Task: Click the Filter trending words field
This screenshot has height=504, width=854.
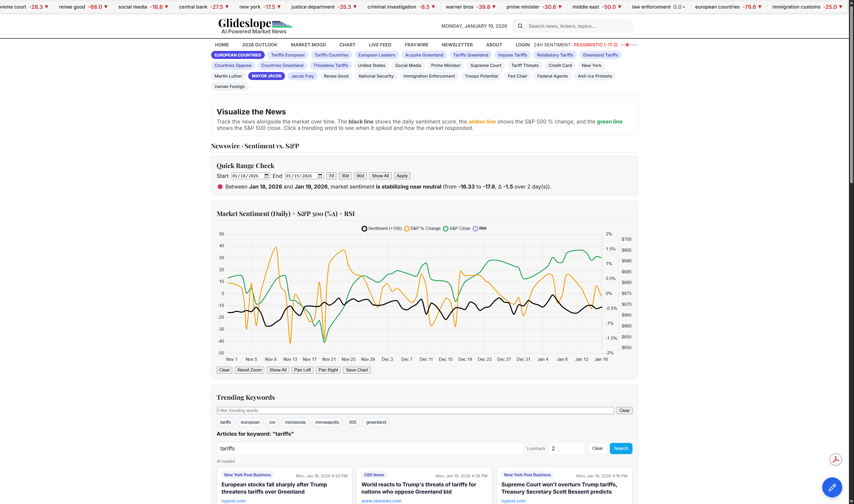Action: click(415, 411)
